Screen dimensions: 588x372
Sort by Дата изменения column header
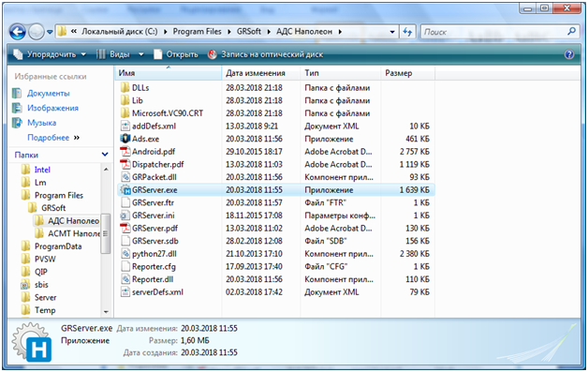coord(261,73)
